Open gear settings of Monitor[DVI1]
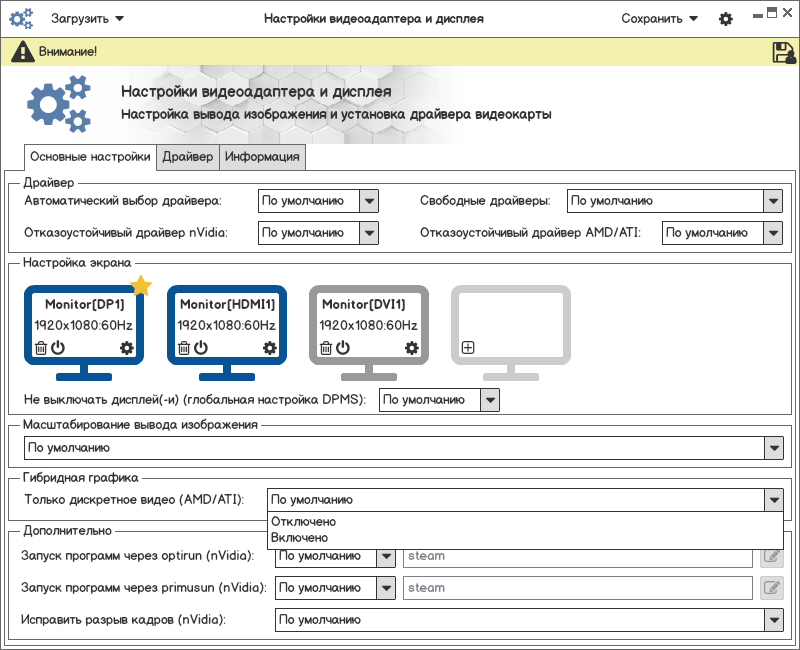 click(412, 348)
